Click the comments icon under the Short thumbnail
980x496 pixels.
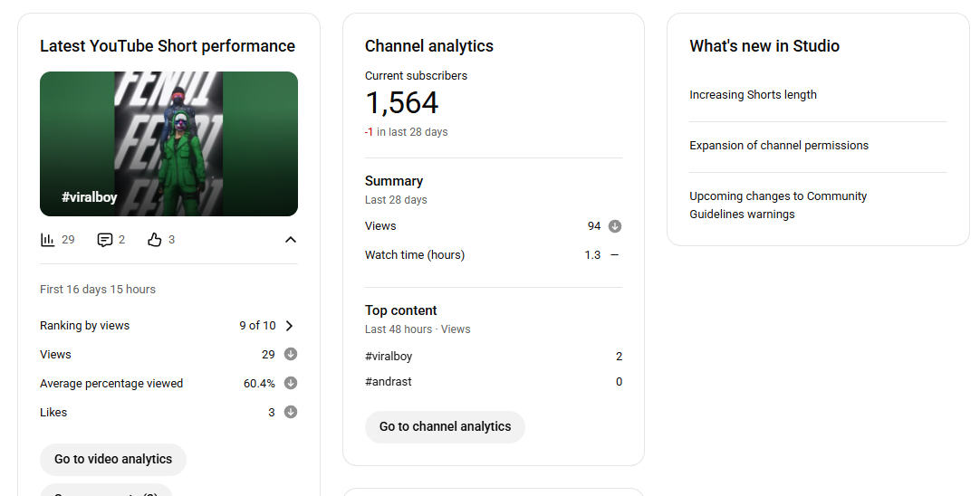105,240
